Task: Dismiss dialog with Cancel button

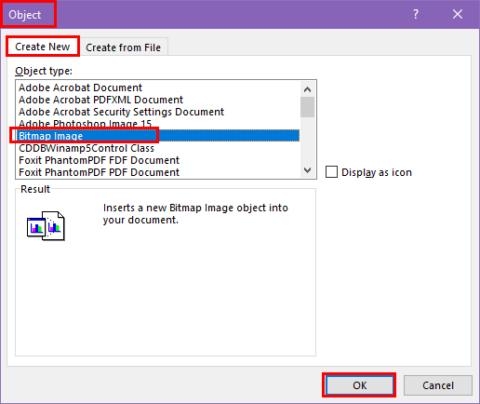Action: point(438,385)
